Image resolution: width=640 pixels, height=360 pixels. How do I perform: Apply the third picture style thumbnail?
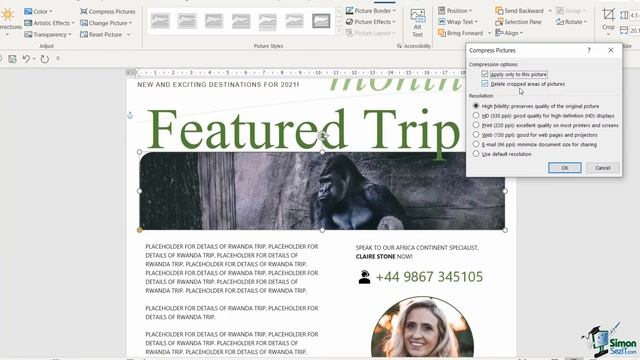(x=214, y=21)
